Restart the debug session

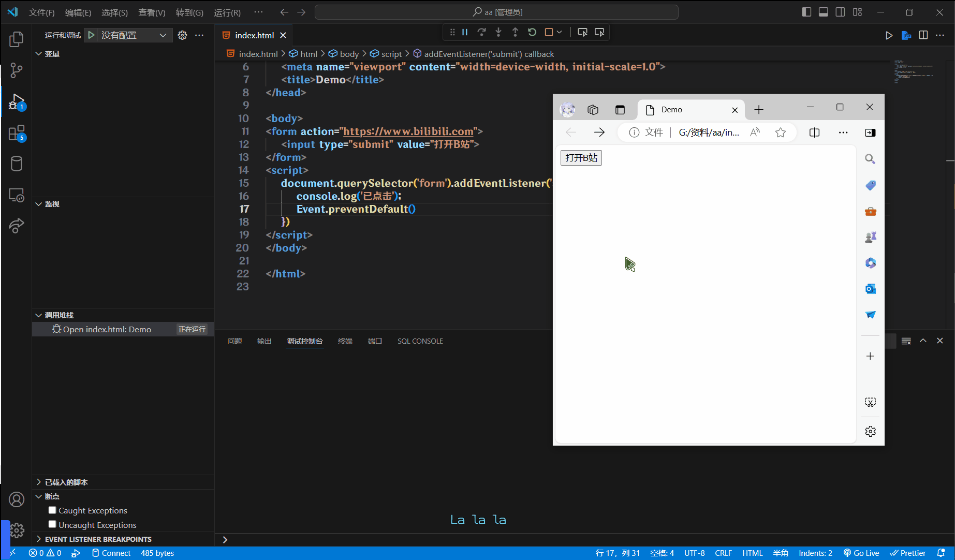(532, 32)
